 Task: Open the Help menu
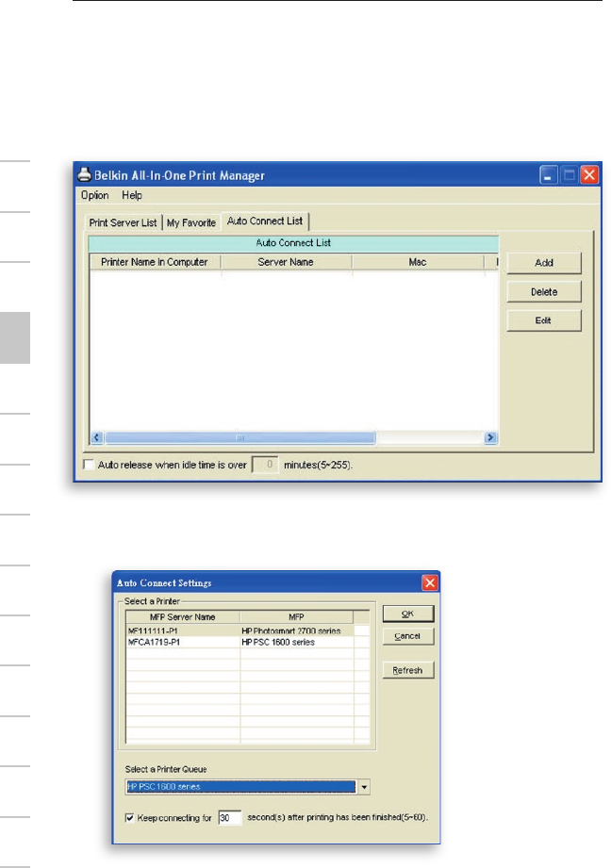click(132, 195)
